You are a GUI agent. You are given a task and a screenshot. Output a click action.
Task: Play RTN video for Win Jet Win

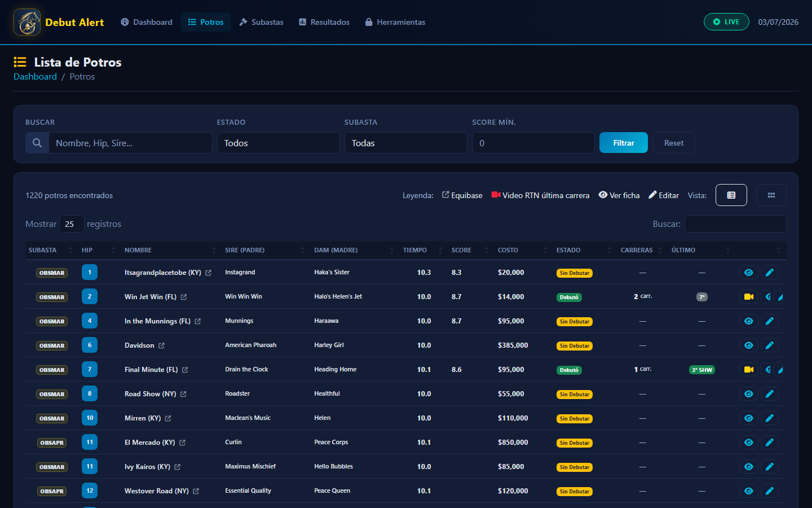[749, 297]
